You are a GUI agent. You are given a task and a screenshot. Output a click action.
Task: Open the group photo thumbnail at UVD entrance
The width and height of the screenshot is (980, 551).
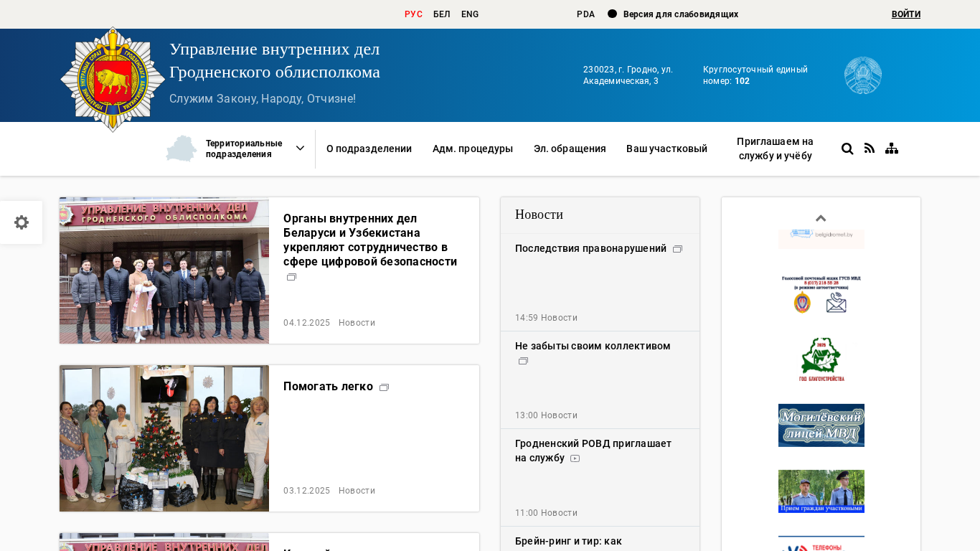pyautogui.click(x=164, y=270)
